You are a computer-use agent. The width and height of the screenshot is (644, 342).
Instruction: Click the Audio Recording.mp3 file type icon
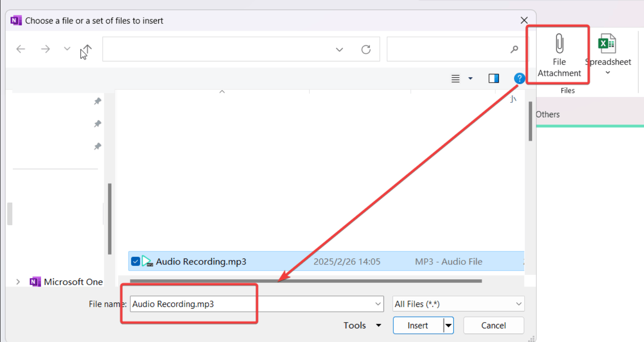(x=147, y=261)
